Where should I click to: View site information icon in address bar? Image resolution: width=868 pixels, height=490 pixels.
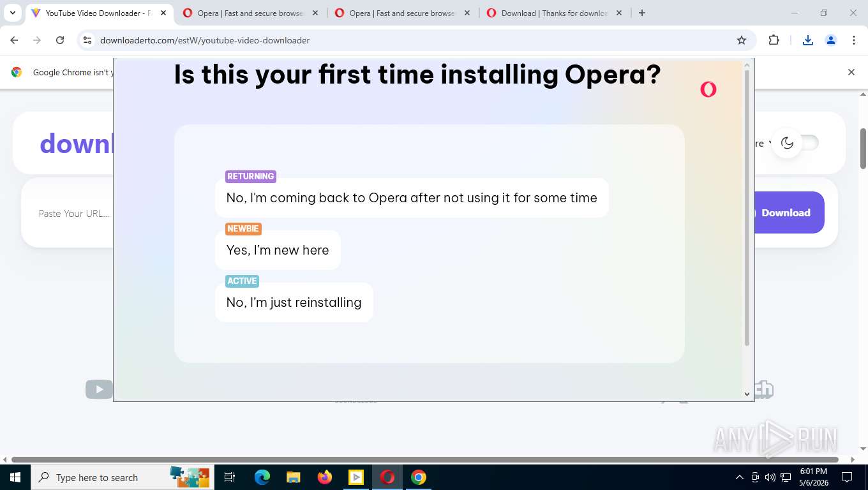coord(88,40)
